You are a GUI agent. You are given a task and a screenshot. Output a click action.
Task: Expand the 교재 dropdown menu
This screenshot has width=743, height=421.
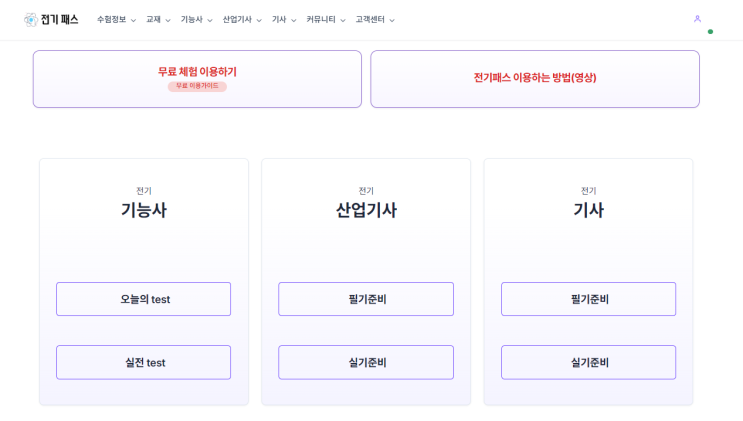click(x=158, y=19)
